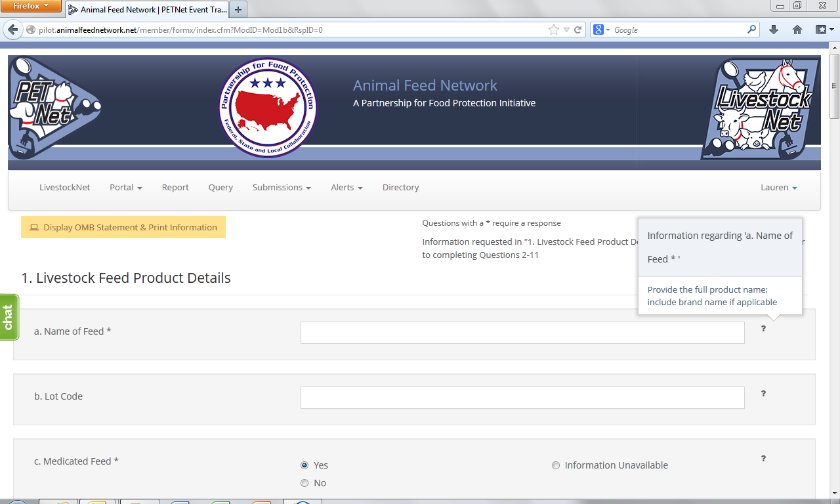Expand the Portal dropdown menu

(x=126, y=188)
